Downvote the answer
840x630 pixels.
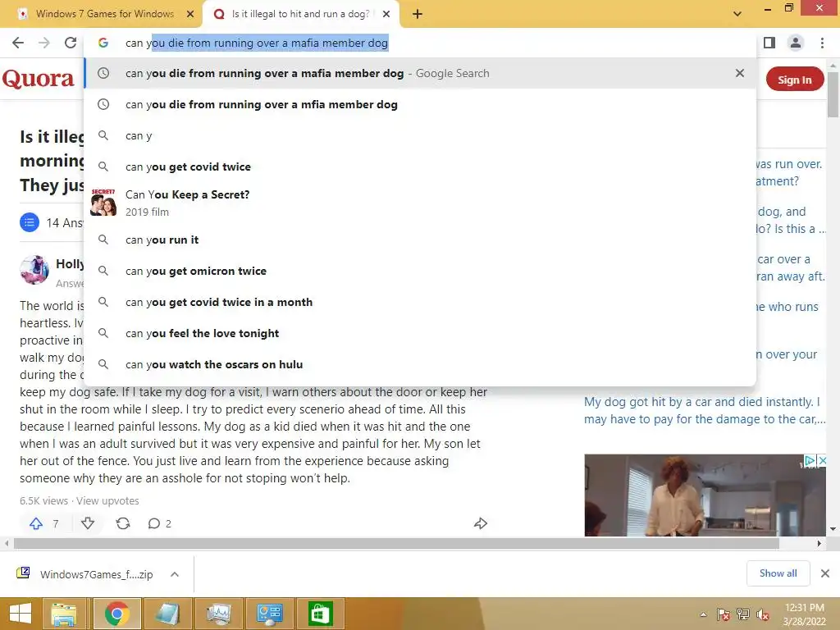tap(88, 523)
